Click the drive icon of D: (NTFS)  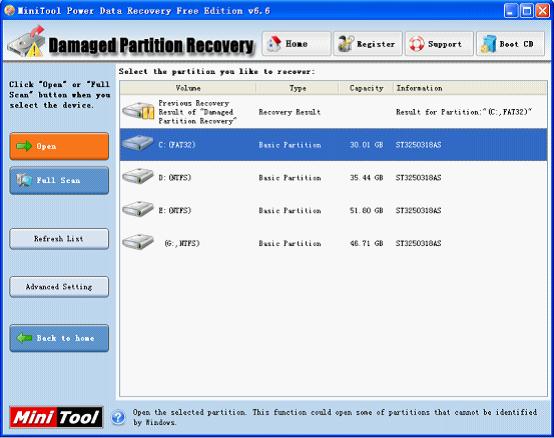(138, 176)
